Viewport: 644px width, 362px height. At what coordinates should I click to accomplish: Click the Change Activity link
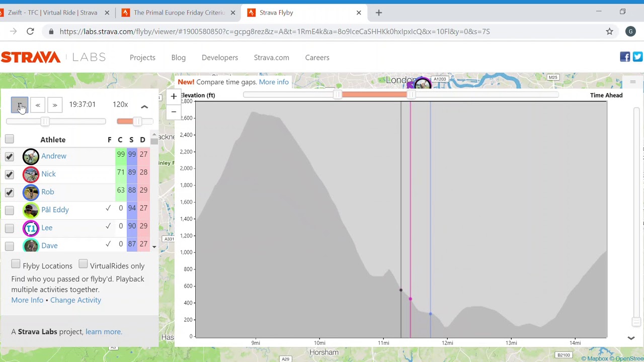(75, 300)
